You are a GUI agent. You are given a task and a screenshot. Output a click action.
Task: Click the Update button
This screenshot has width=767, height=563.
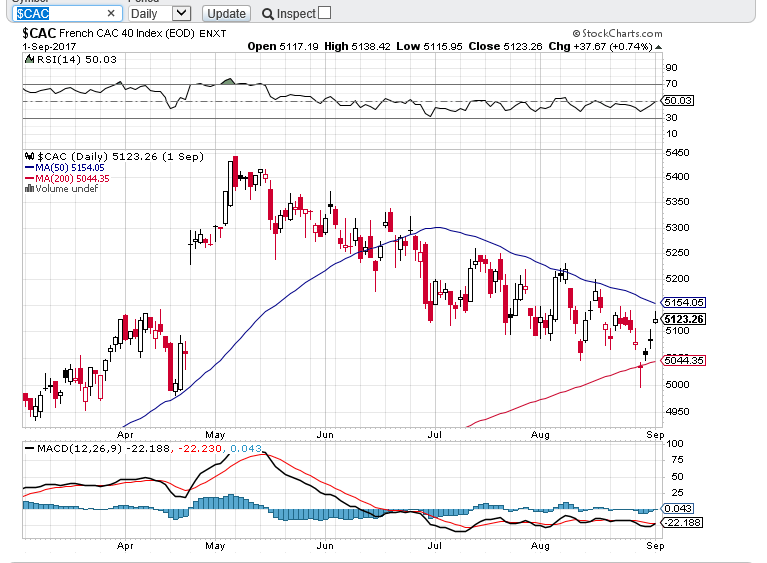tap(226, 14)
